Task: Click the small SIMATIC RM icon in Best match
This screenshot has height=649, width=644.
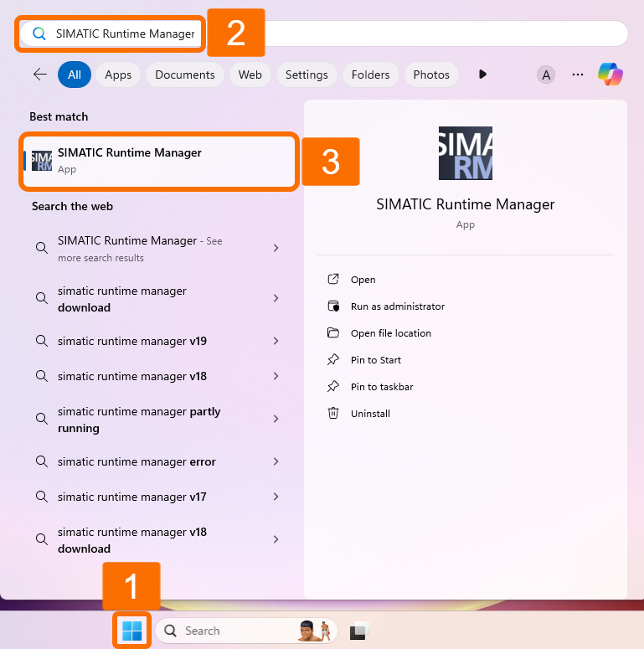Action: pos(42,161)
